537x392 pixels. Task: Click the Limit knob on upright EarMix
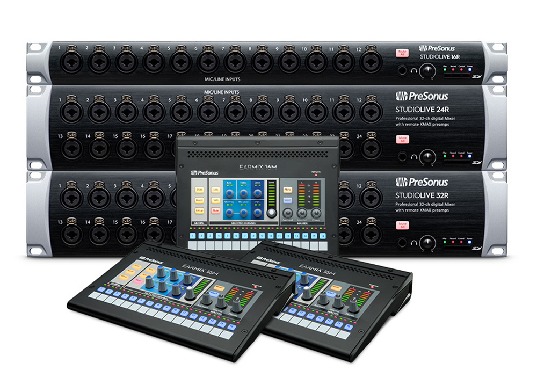[x=258, y=193]
